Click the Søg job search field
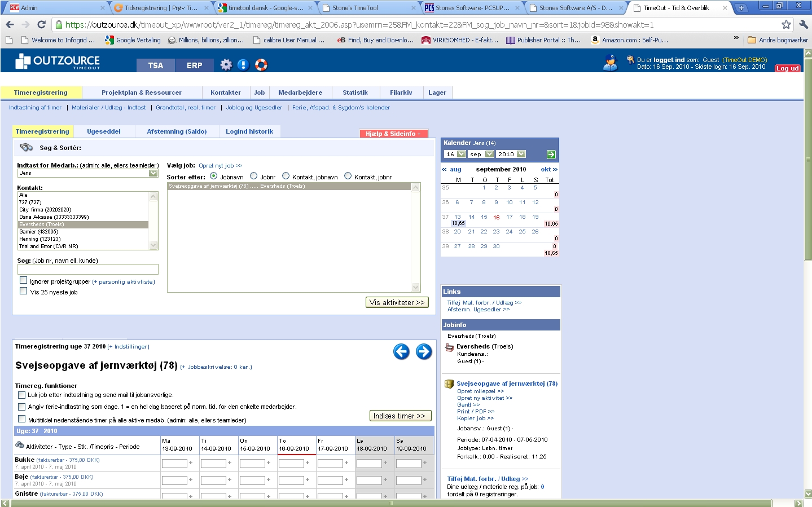This screenshot has width=812, height=507. pos(87,270)
